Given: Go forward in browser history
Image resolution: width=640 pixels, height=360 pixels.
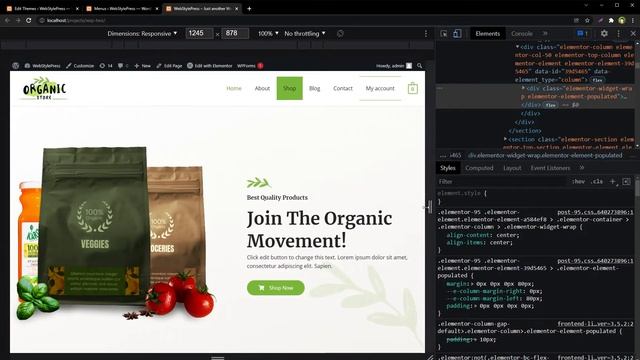Looking at the screenshot, I should (18, 20).
